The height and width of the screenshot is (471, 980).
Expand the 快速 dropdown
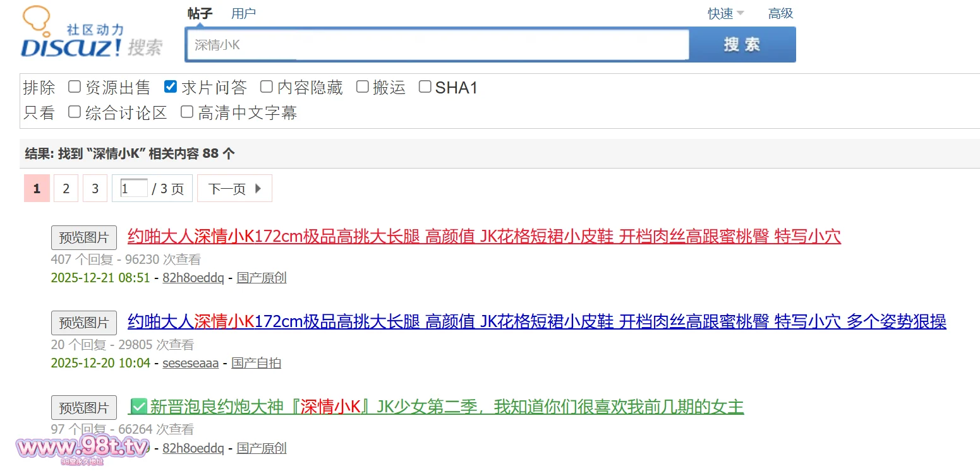[725, 14]
